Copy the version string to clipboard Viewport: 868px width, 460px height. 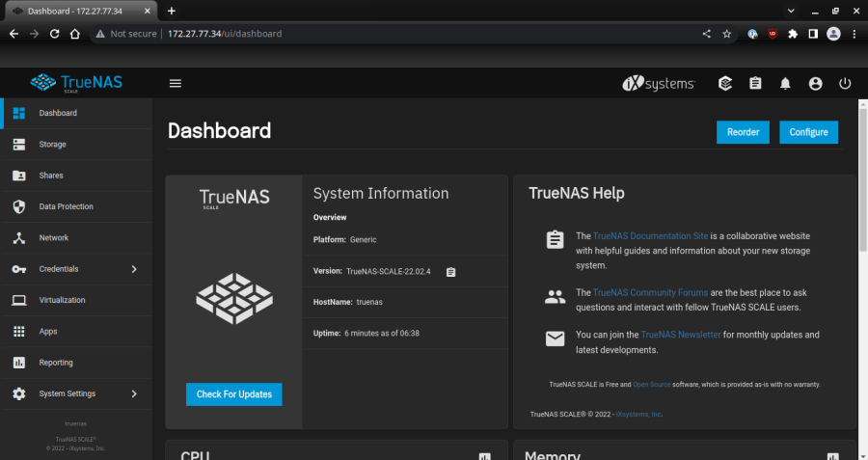tap(450, 272)
